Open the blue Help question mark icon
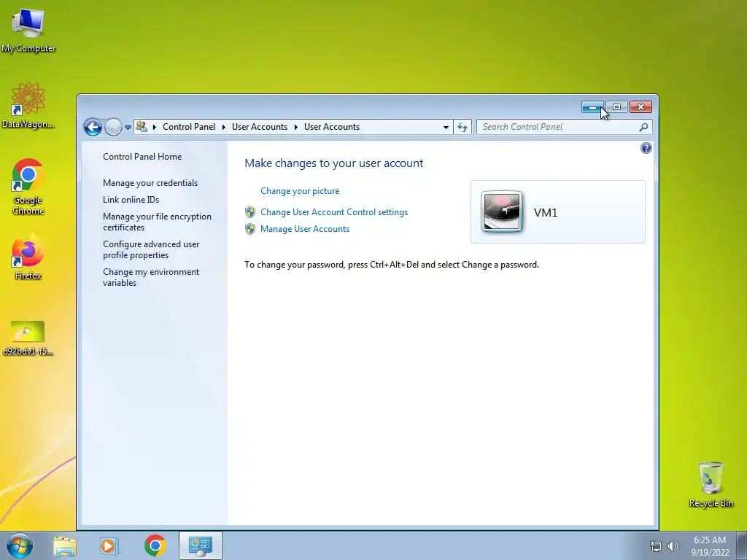The image size is (747, 560). point(646,148)
